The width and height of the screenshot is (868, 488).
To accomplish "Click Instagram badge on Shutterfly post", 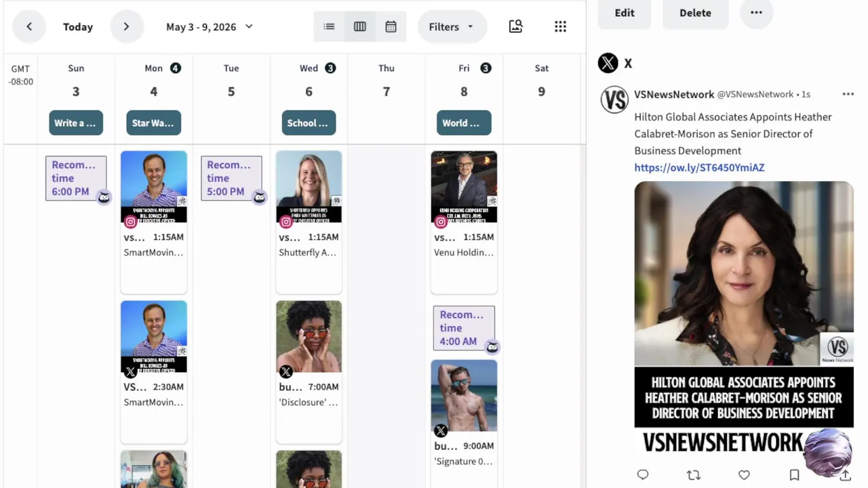I will (286, 222).
